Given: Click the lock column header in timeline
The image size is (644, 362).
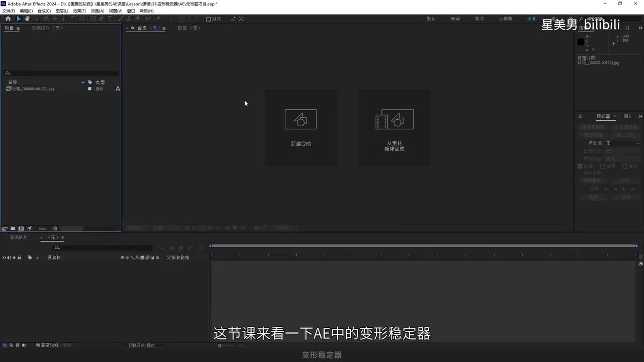Looking at the screenshot, I should tap(19, 257).
